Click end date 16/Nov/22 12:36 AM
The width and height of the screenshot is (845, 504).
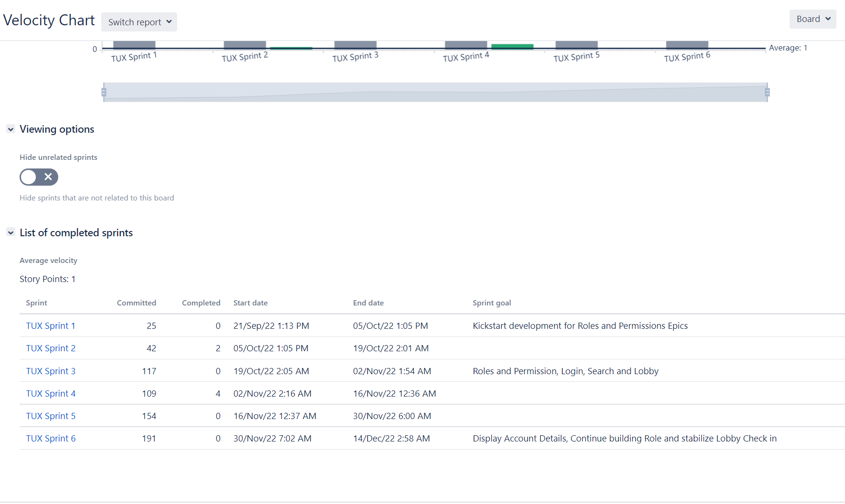pyautogui.click(x=395, y=394)
